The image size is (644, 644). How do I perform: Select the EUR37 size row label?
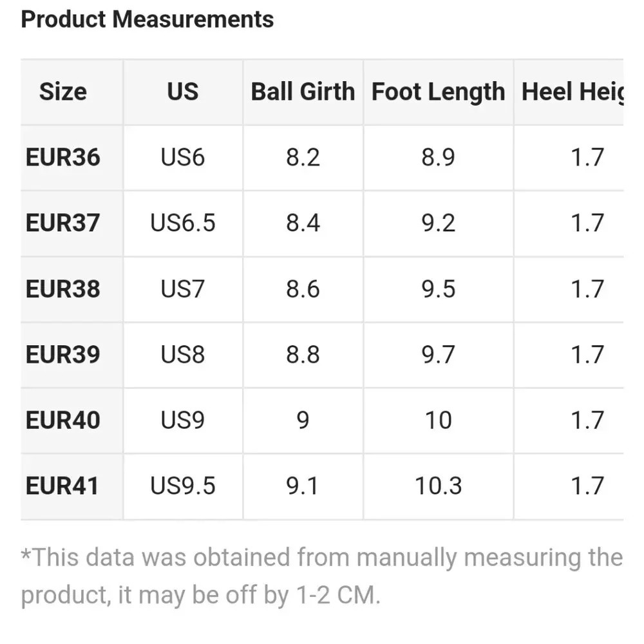tap(63, 223)
